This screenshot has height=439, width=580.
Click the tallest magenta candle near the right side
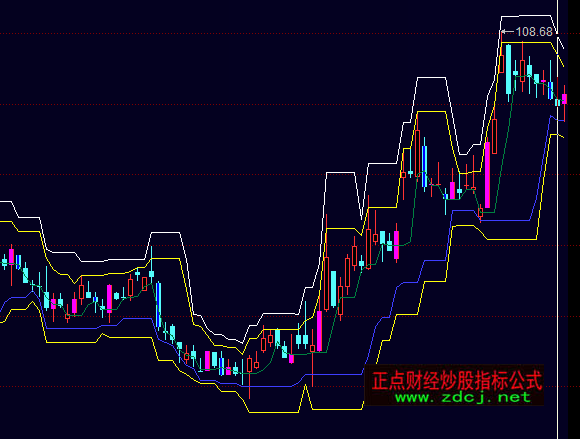click(487, 175)
